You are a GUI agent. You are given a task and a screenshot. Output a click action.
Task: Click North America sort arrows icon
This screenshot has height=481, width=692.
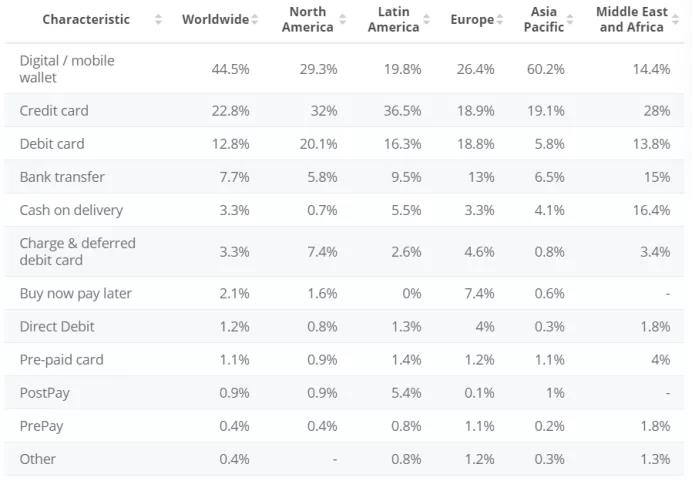pyautogui.click(x=343, y=20)
